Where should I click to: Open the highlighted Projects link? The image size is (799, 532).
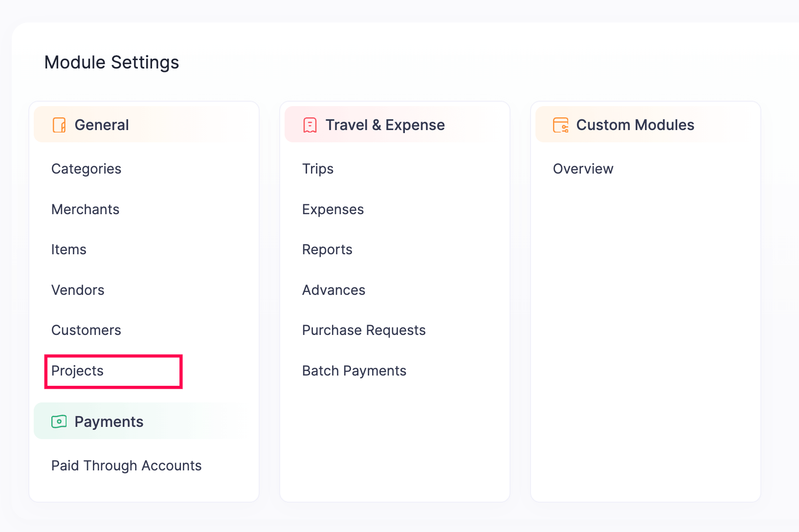pos(78,371)
